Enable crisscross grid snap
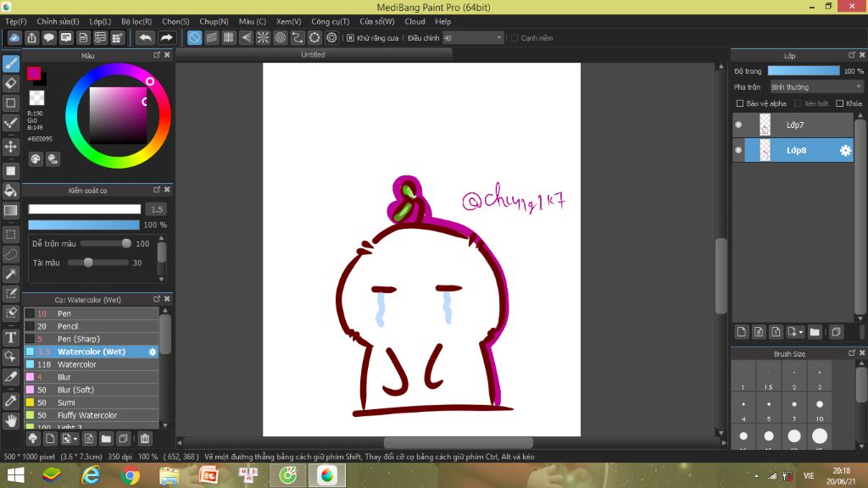 (x=229, y=37)
